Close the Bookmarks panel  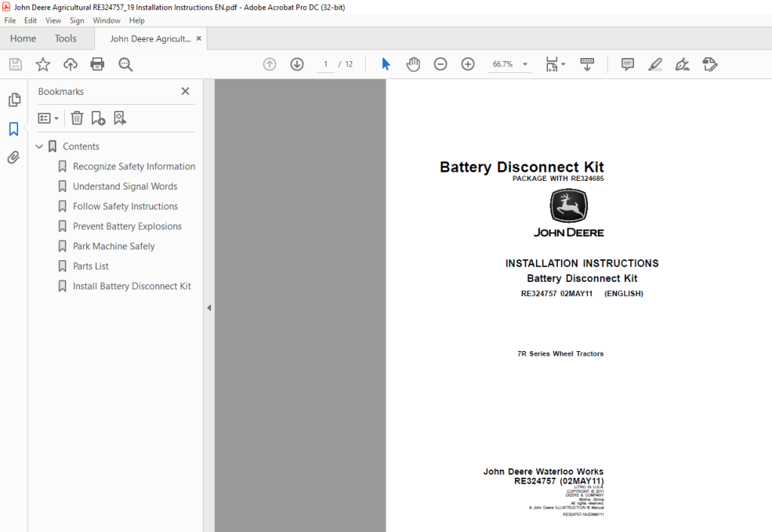(185, 91)
